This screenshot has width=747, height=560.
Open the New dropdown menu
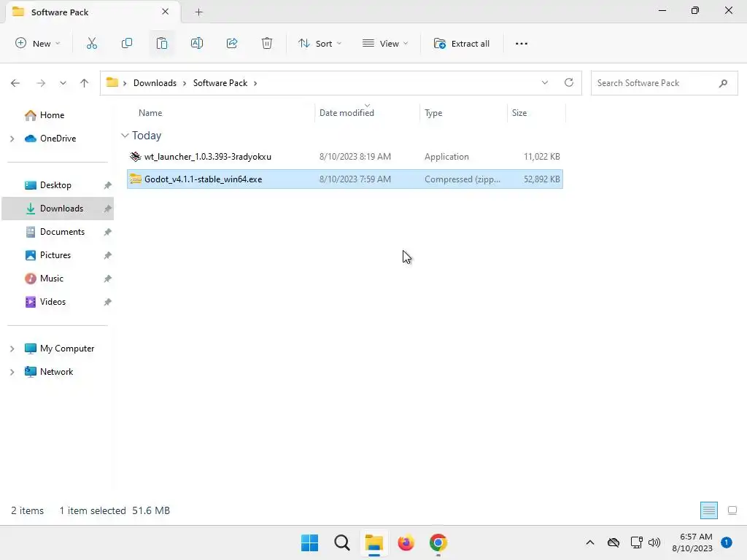[x=38, y=43]
